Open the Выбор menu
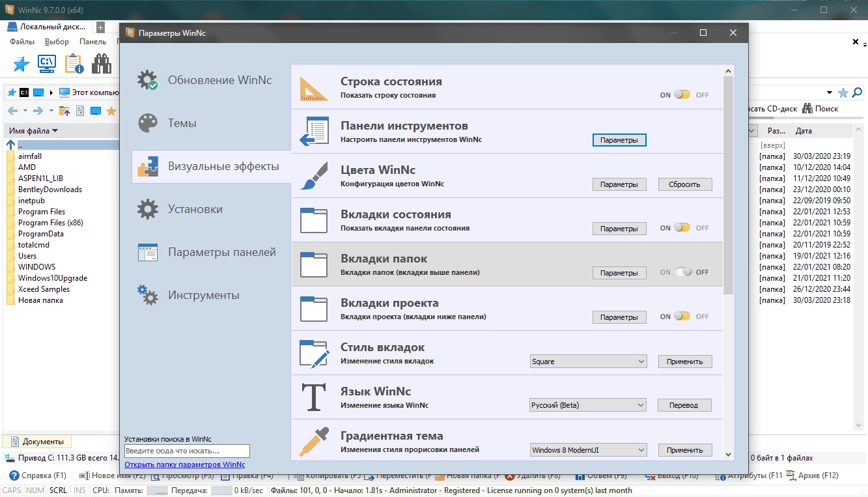868x497 pixels. [57, 42]
